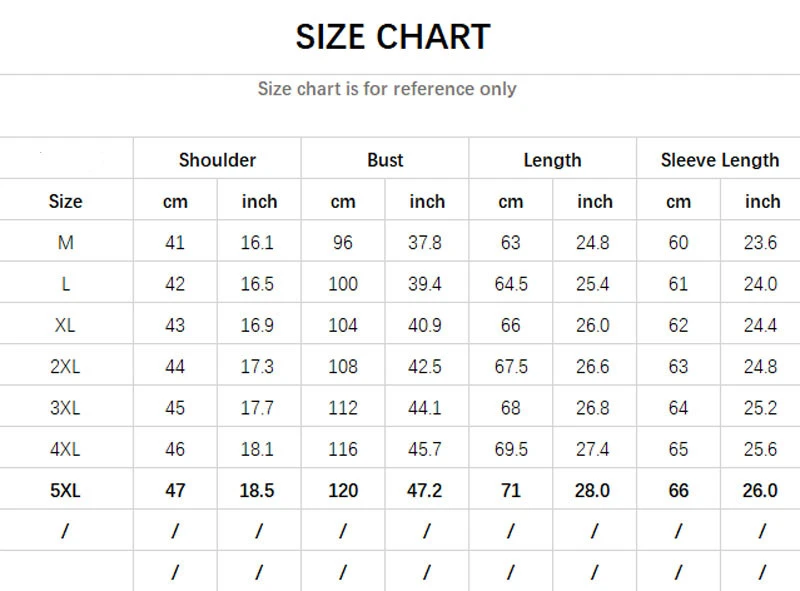Screen dimensions: 800x591
Task: Click the 'Size chart is for reference only' note
Action: click(387, 89)
